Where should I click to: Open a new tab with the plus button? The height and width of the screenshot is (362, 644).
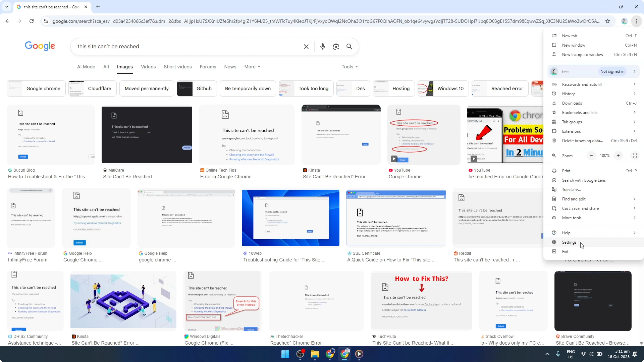pyautogui.click(x=98, y=7)
